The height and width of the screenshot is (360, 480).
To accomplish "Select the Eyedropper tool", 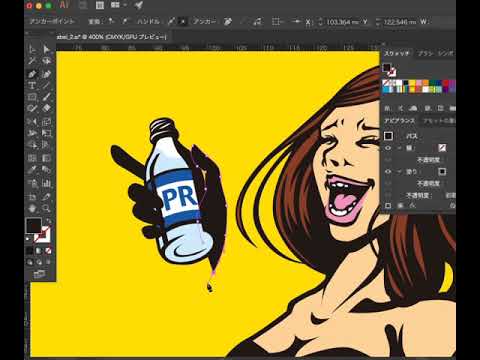I will [32, 170].
